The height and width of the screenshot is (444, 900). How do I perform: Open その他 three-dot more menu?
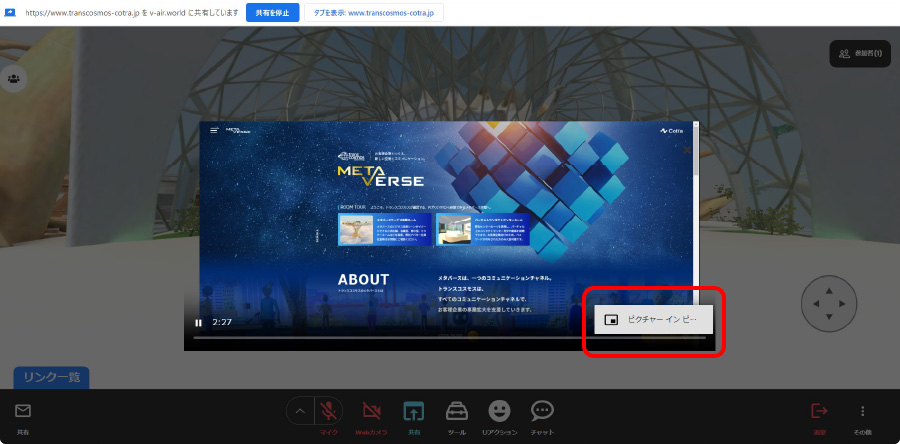tap(862, 411)
